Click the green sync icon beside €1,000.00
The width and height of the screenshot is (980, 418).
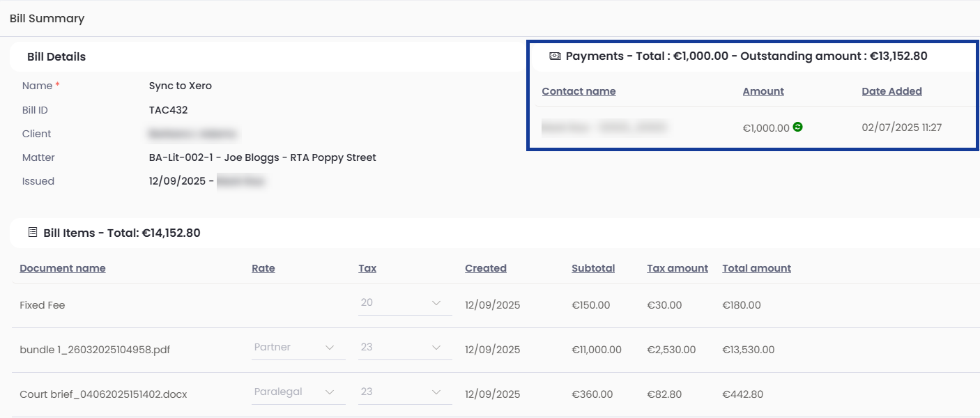[x=798, y=127]
